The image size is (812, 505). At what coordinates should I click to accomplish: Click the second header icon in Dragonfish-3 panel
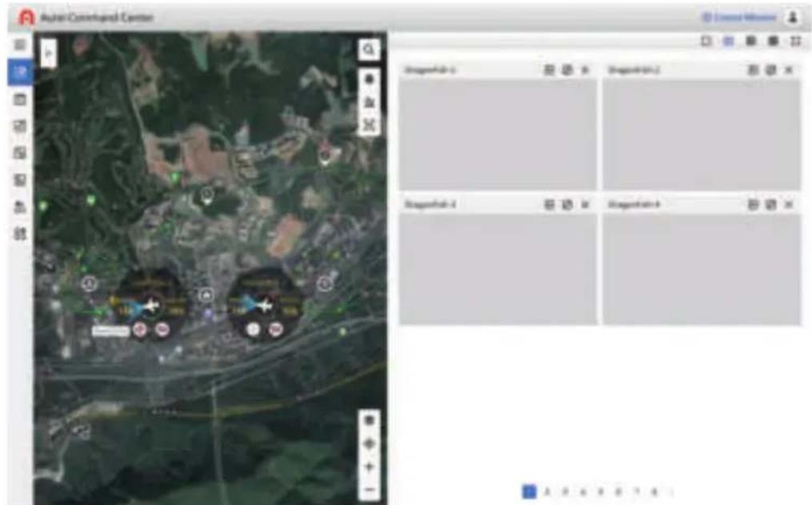pyautogui.click(x=567, y=205)
